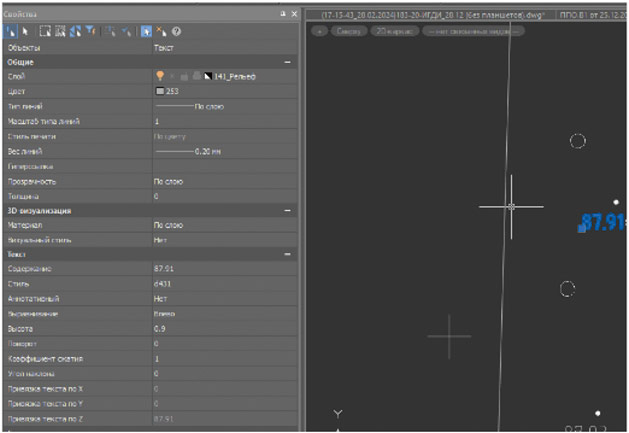Image resolution: width=629 pixels, height=433 pixels.
Task: Toggle the highlighted blue cursor icon
Action: click(146, 31)
